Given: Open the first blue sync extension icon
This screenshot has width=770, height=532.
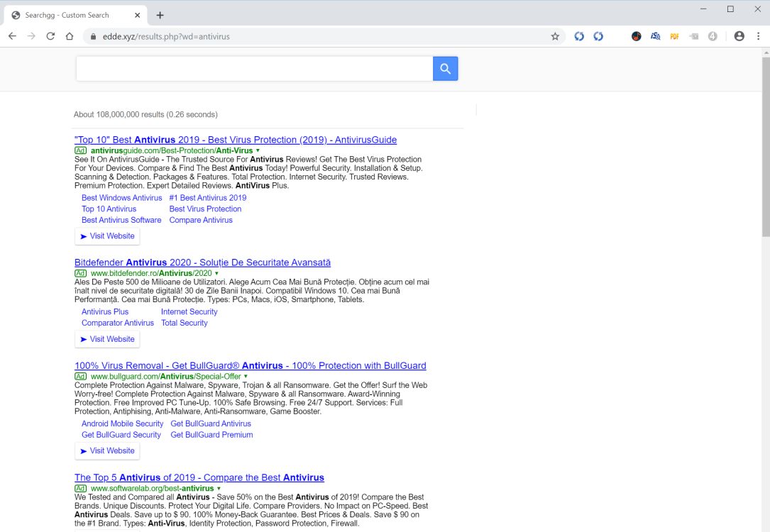Looking at the screenshot, I should pyautogui.click(x=579, y=36).
